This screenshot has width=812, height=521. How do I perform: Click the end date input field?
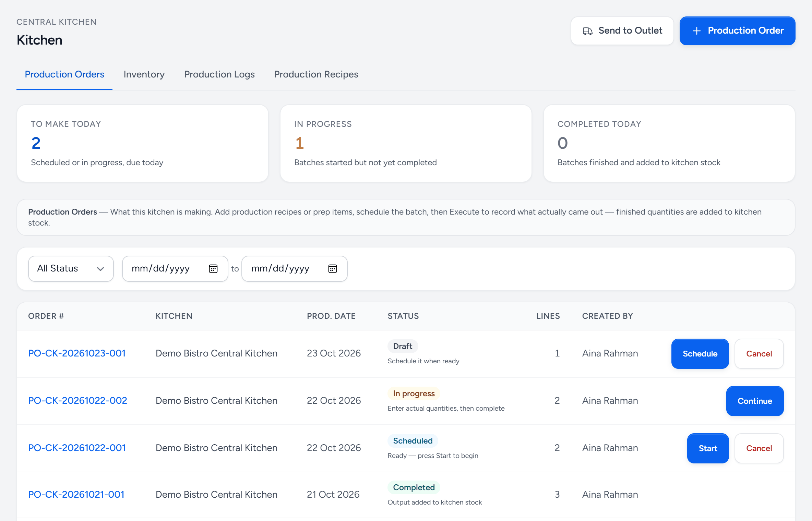294,269
